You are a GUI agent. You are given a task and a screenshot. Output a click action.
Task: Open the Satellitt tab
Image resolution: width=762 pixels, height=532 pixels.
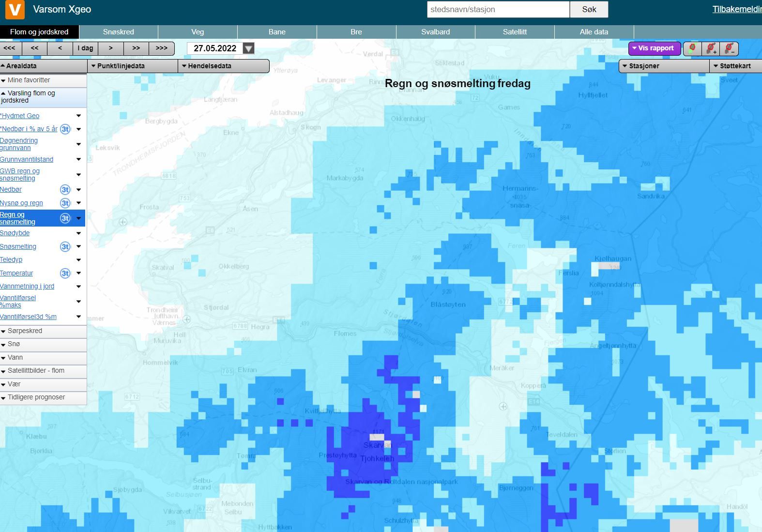[515, 32]
